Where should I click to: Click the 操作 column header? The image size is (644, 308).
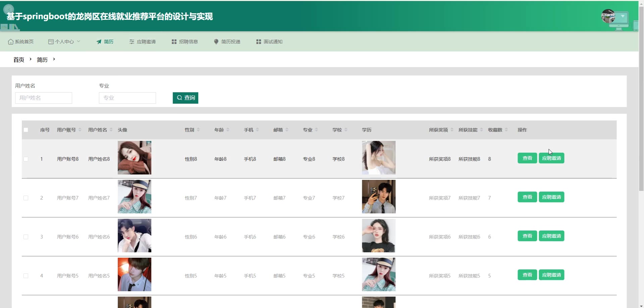522,130
